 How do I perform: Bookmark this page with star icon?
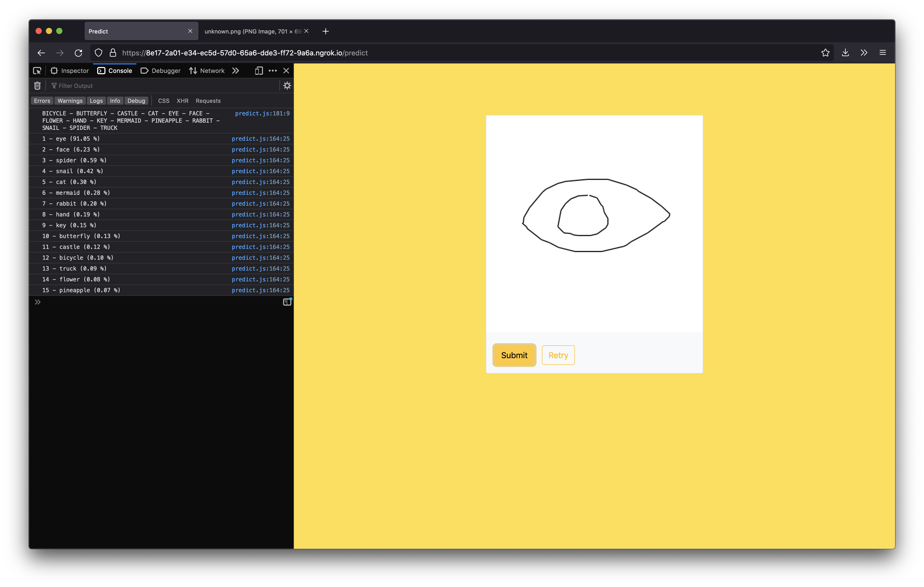[825, 53]
